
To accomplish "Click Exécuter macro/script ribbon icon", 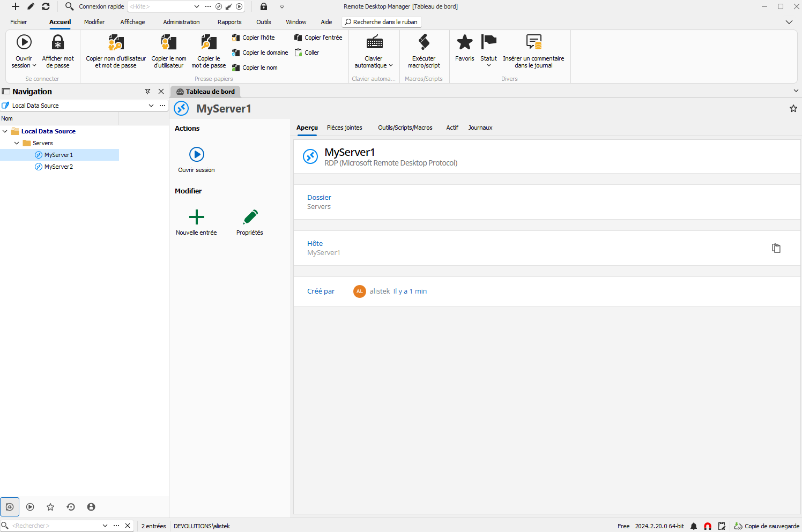I will (424, 51).
